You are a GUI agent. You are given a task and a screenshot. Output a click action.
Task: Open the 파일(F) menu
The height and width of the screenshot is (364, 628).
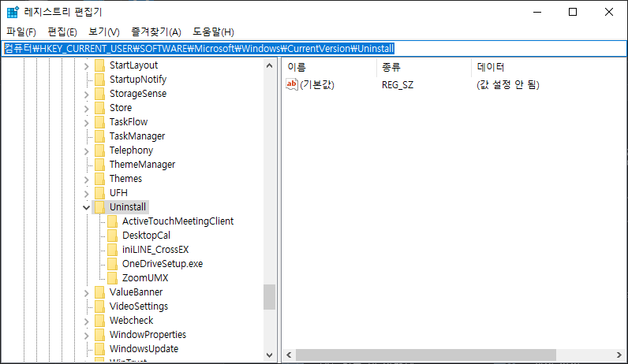(x=21, y=32)
